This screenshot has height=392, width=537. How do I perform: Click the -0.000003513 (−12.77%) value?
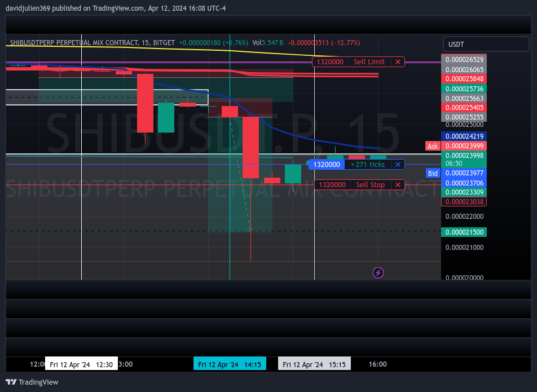(x=324, y=43)
